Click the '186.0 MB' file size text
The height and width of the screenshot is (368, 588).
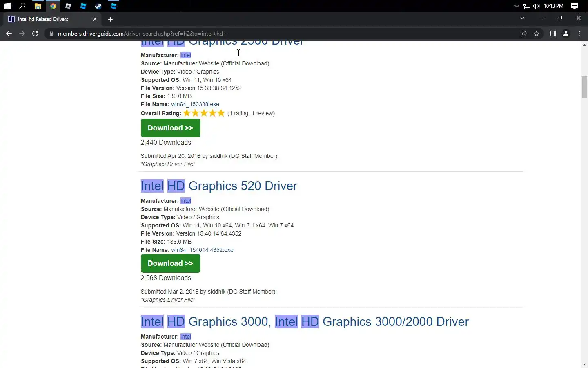pyautogui.click(x=179, y=242)
